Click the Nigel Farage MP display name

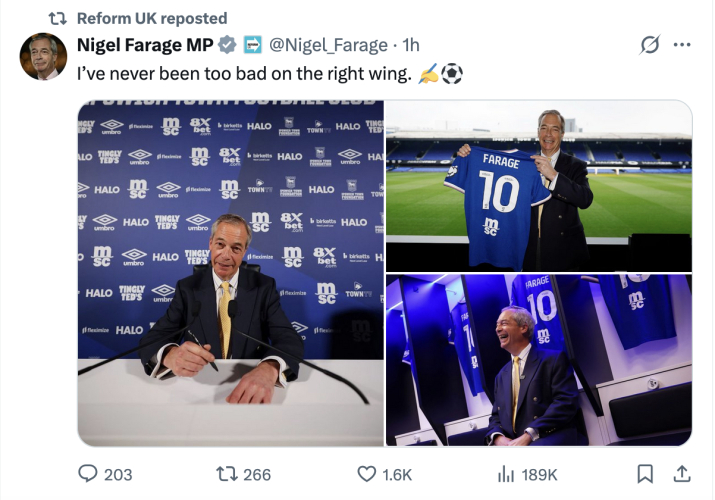145,45
